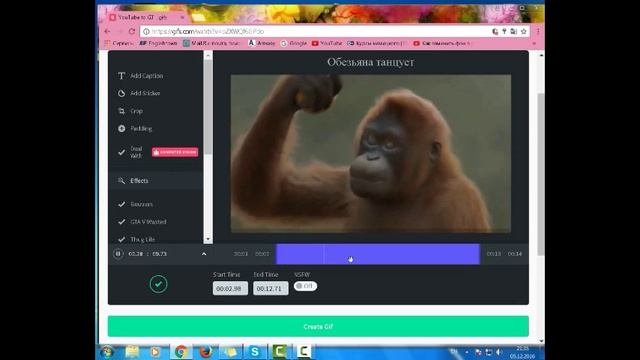Image resolution: width=640 pixels, height=360 pixels.
Task: Toggle the Thug Life effect
Action: [x=136, y=239]
